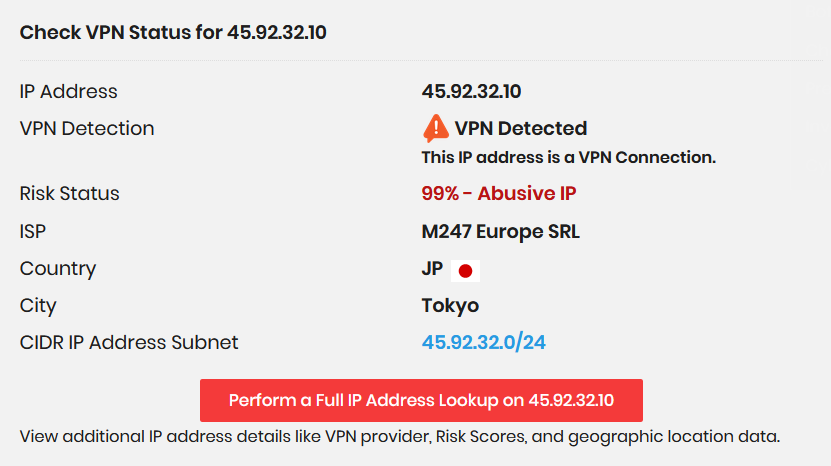The image size is (831, 466).
Task: Click the Japan flag icon
Action: coord(465,270)
